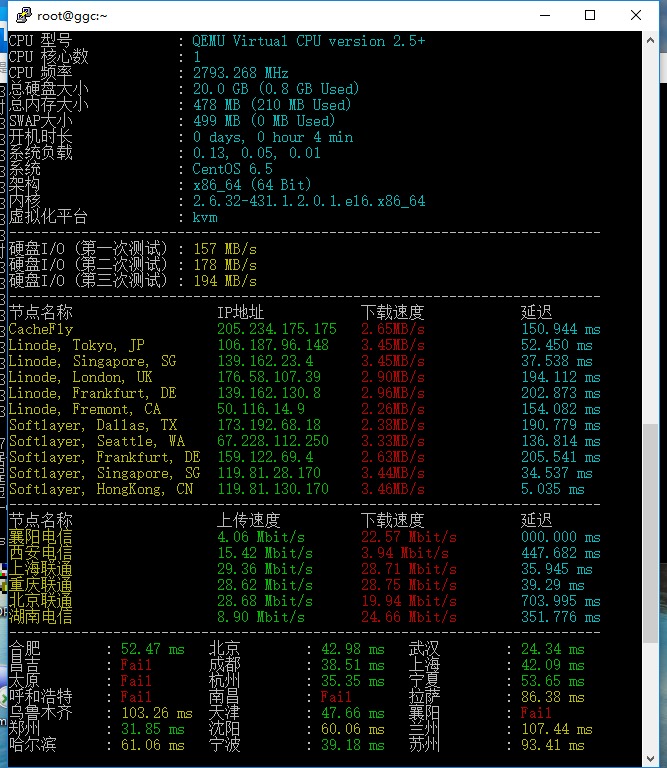Click the IP 67.228.112.250
This screenshot has height=768, width=667.
coord(273,441)
